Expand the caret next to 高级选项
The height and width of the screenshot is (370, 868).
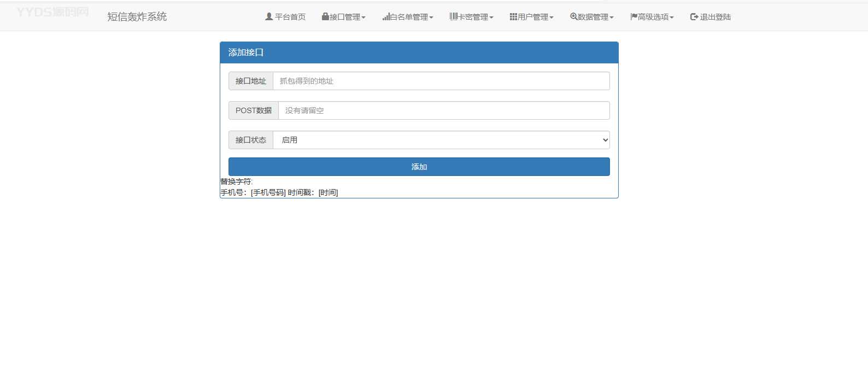pos(672,17)
